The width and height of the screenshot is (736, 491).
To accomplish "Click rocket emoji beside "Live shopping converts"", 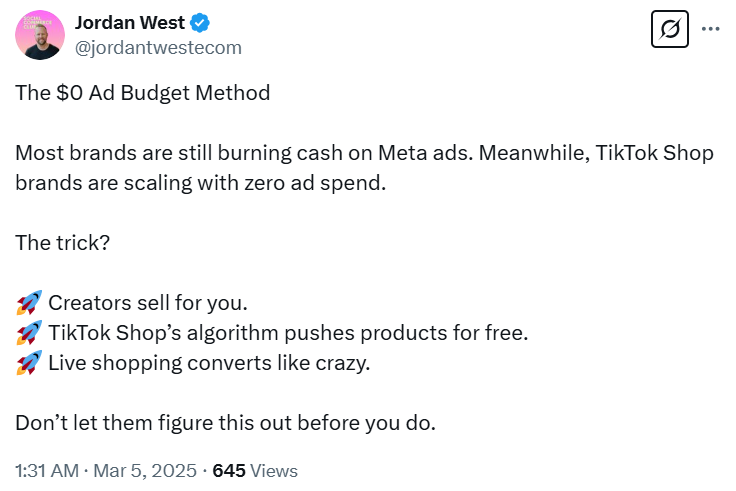I will click(x=29, y=363).
